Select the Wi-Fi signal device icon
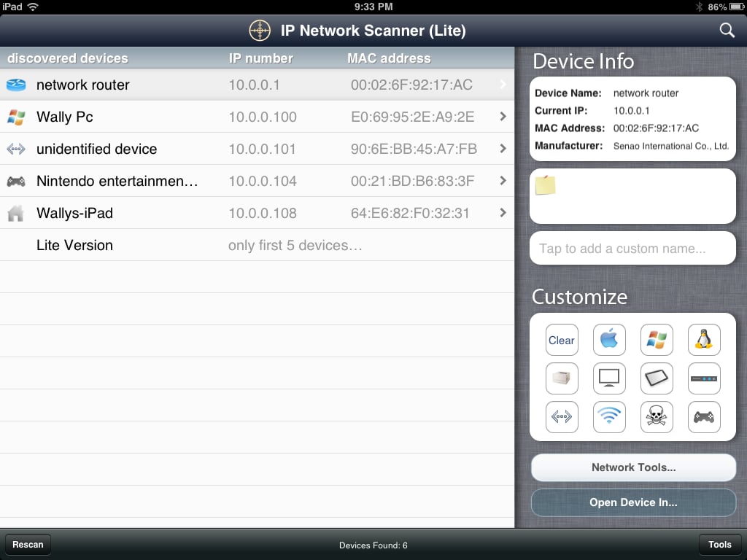Screen dimensions: 747x560 click(x=609, y=417)
